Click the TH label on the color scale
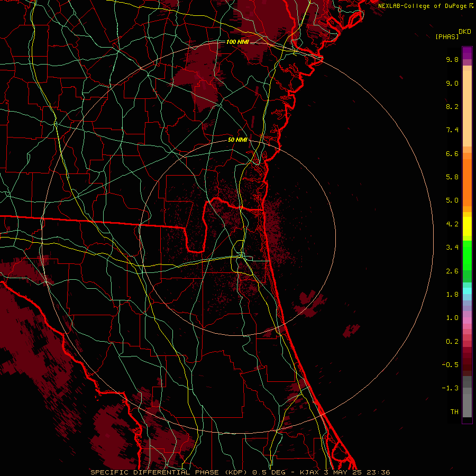The height and width of the screenshot is (476, 476). 454,412
